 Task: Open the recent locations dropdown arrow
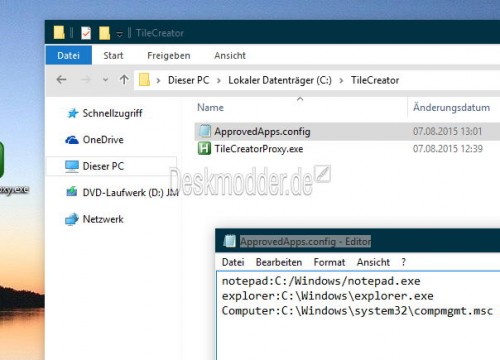(x=105, y=80)
